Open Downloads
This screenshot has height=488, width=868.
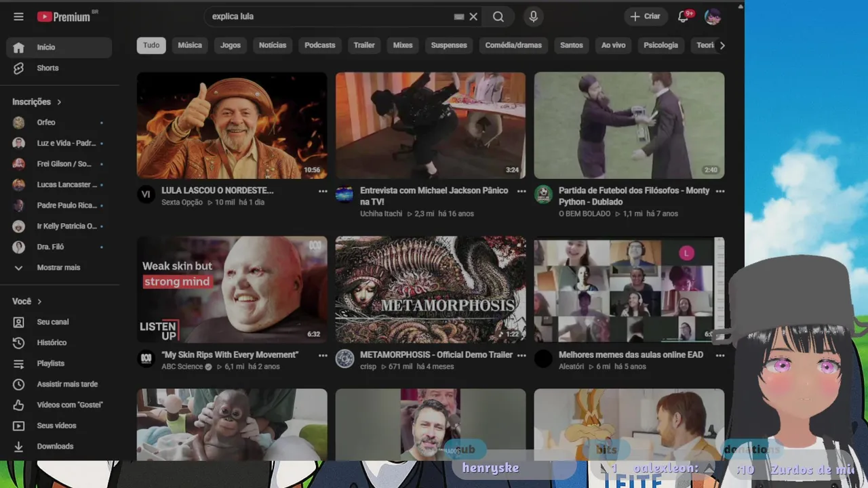tap(59, 446)
